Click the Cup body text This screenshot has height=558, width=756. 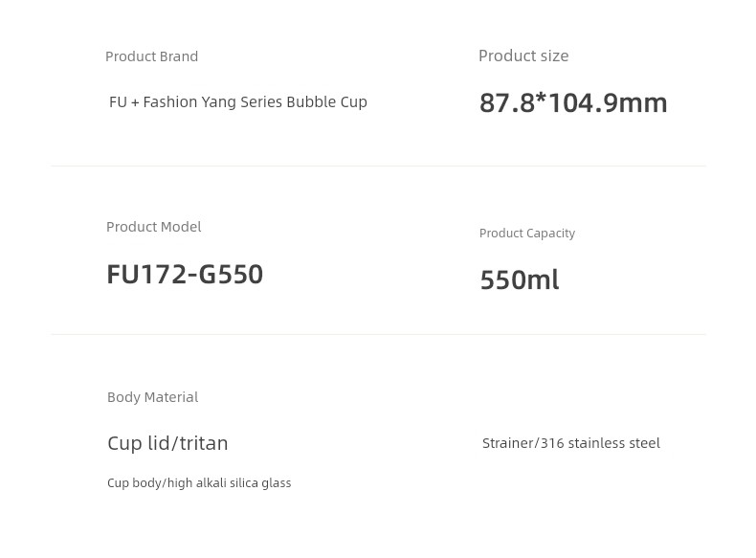[134, 483]
